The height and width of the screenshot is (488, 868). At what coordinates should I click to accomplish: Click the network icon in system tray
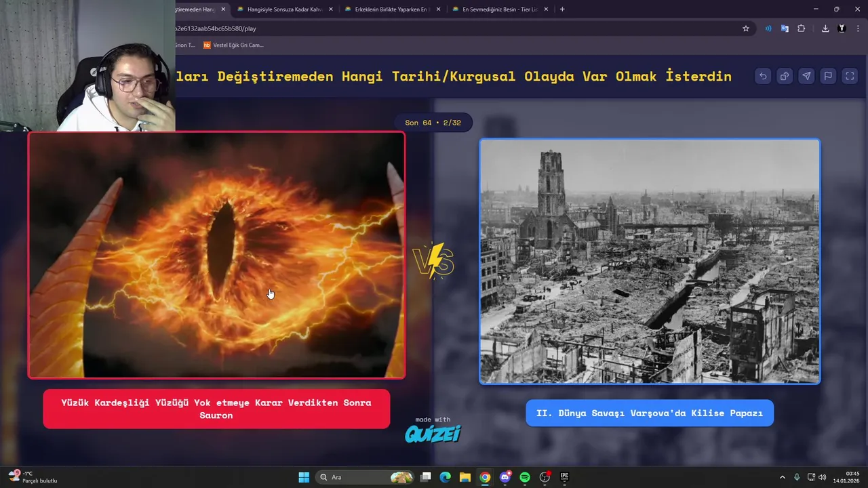click(811, 477)
